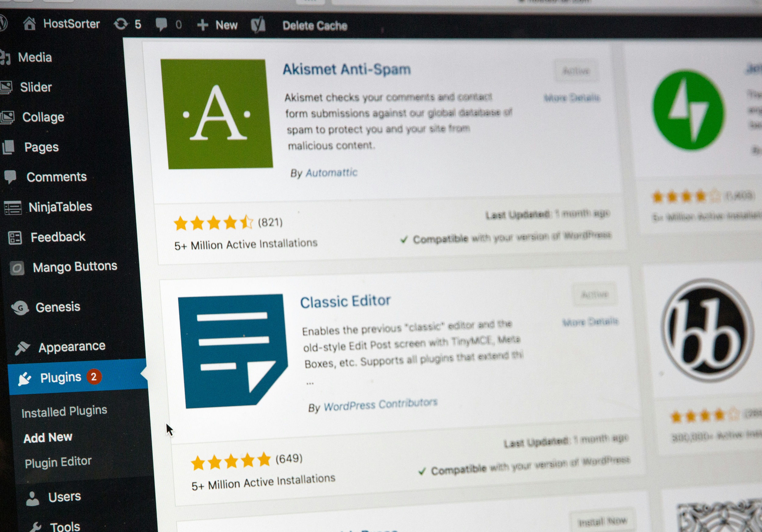Click the Plugins badge notification number 2
The width and height of the screenshot is (762, 532).
pos(94,376)
